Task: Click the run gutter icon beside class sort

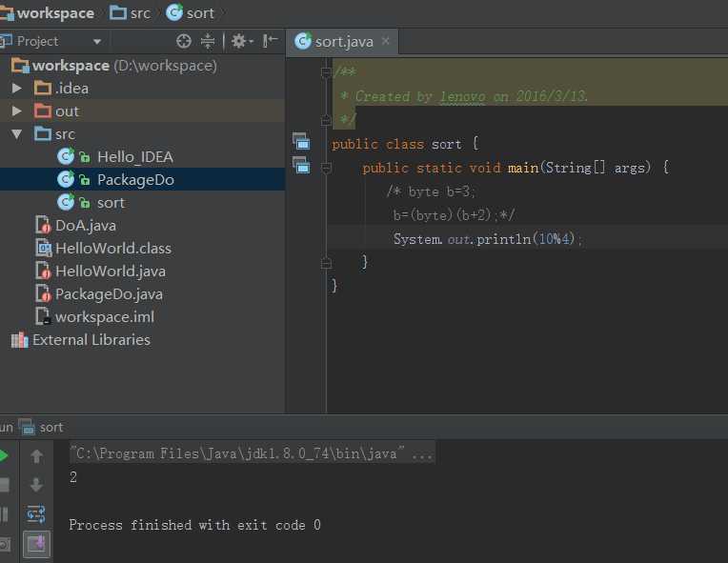Action: (301, 141)
